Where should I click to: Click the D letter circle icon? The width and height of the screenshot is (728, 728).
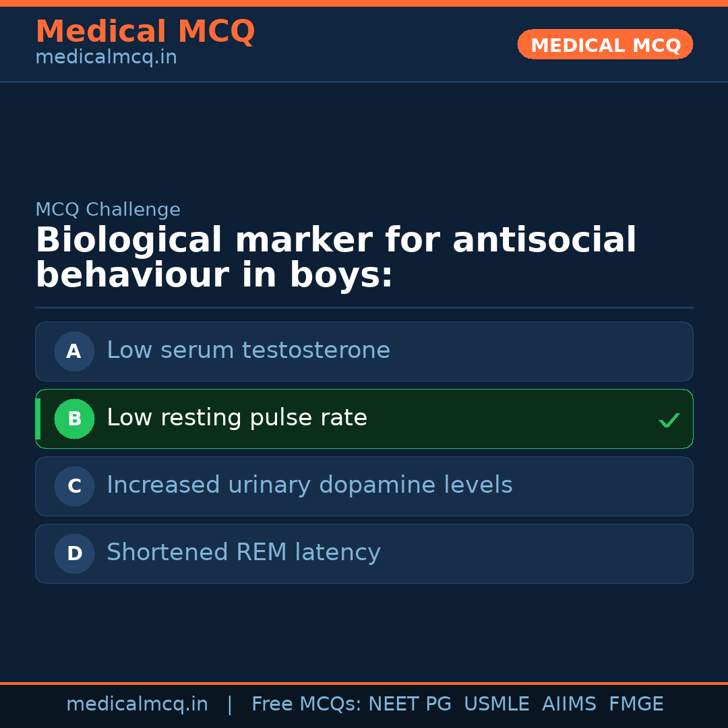[x=74, y=553]
